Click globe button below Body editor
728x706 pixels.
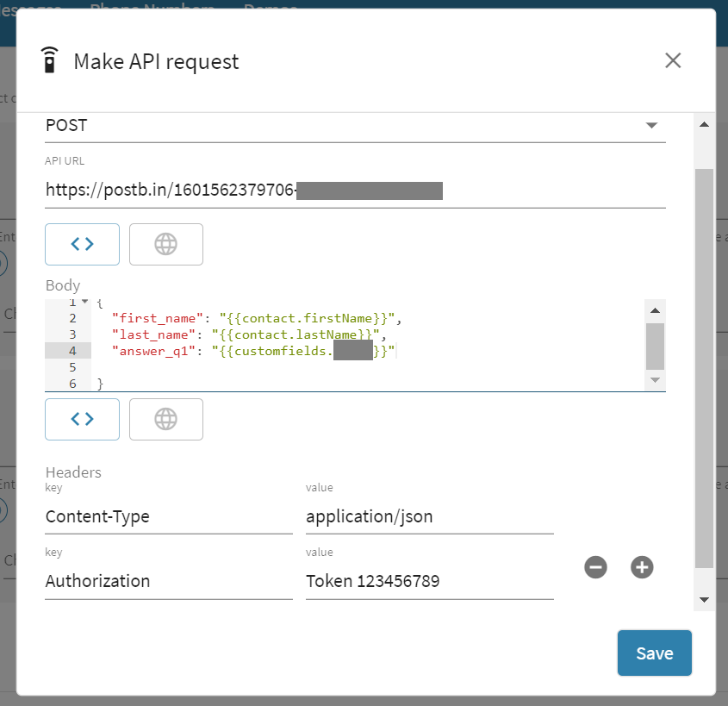click(165, 419)
